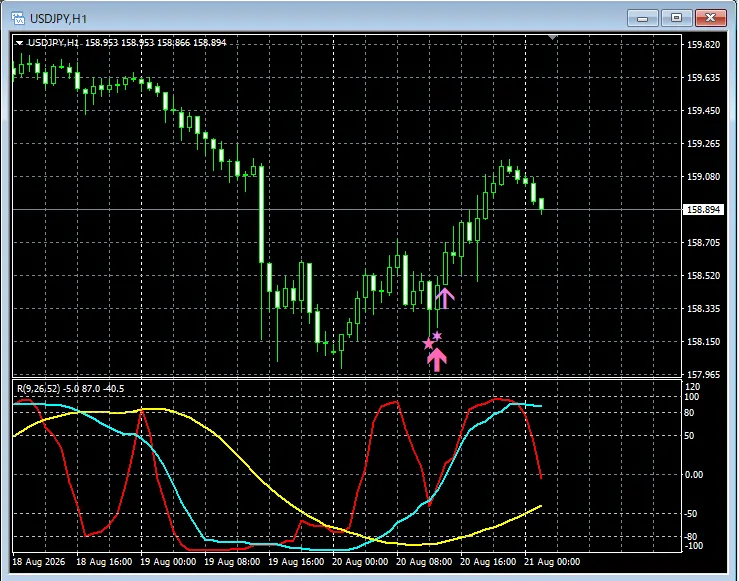Click the small purple star marker
Image resolution: width=739 pixels, height=581 pixels.
click(x=437, y=336)
